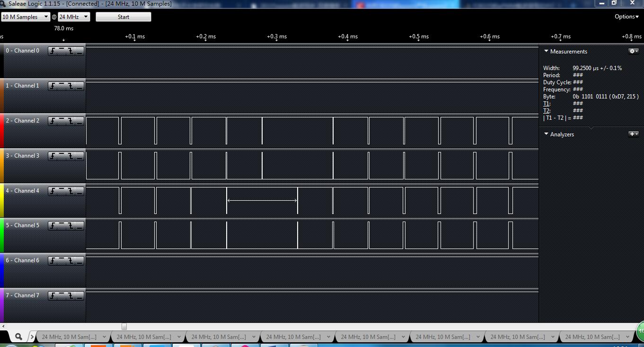This screenshot has width=644, height=347.
Task: Click the T1 timing marker link
Action: pos(547,104)
